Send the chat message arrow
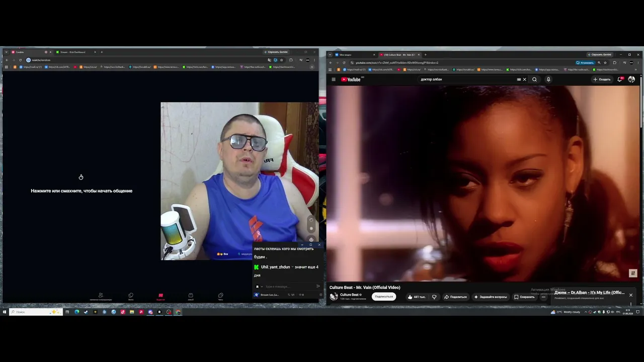Screen dimensions: 644x362 tap(318, 287)
